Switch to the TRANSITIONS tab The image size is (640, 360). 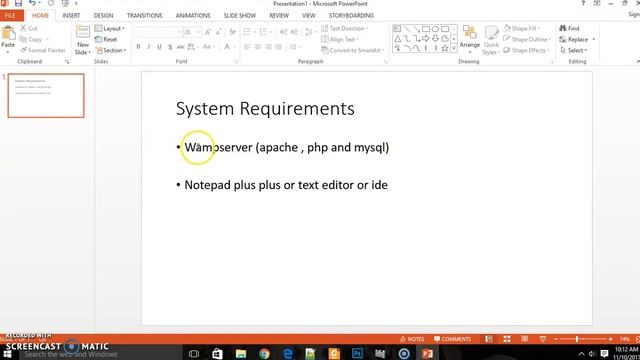[144, 16]
